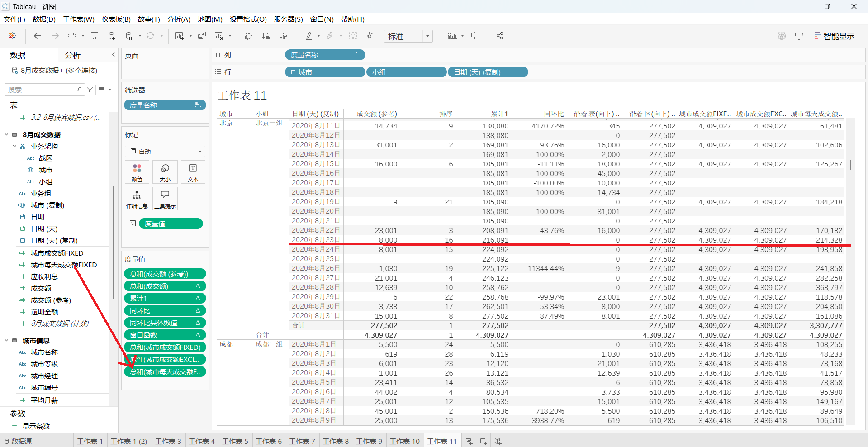Collapse the data pane with the chevron

(x=114, y=55)
